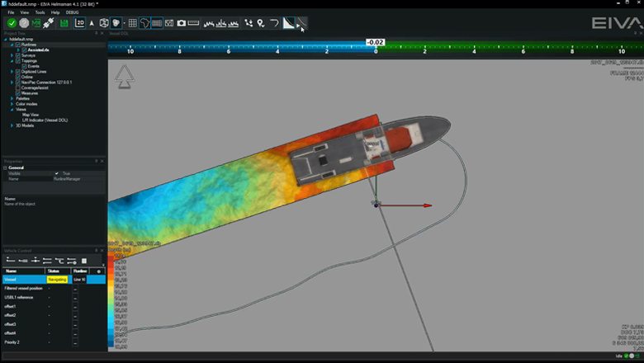Expand the Palettes tree node
The height and width of the screenshot is (363, 644).
[x=12, y=98]
